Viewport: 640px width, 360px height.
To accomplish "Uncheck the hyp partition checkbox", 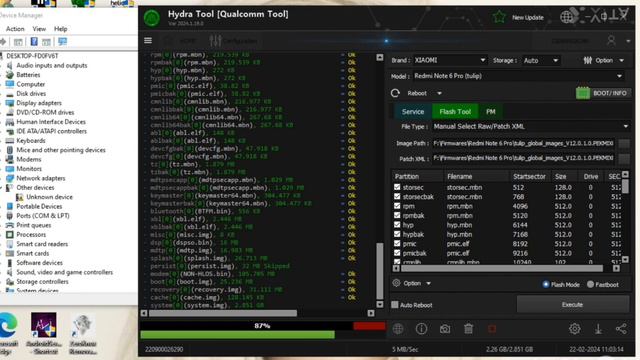I will (397, 224).
